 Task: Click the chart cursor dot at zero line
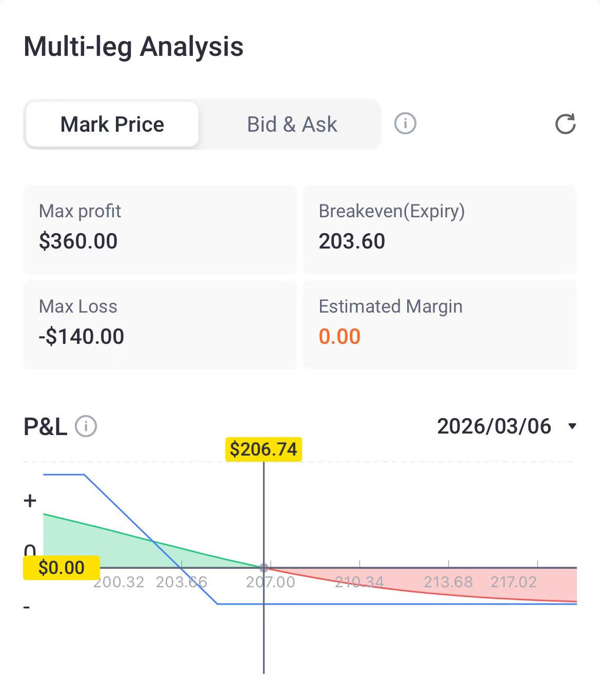pyautogui.click(x=264, y=568)
